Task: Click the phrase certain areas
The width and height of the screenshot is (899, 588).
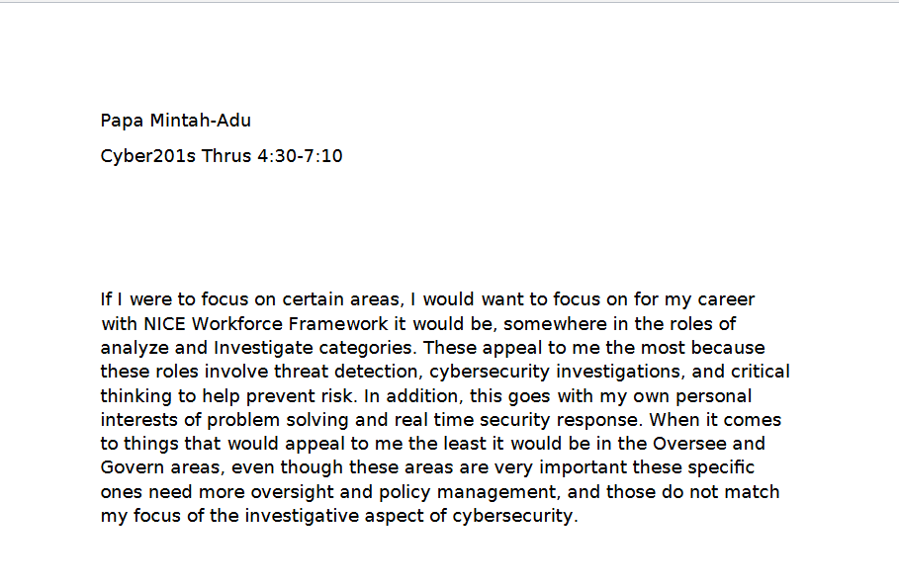Action: (x=340, y=299)
